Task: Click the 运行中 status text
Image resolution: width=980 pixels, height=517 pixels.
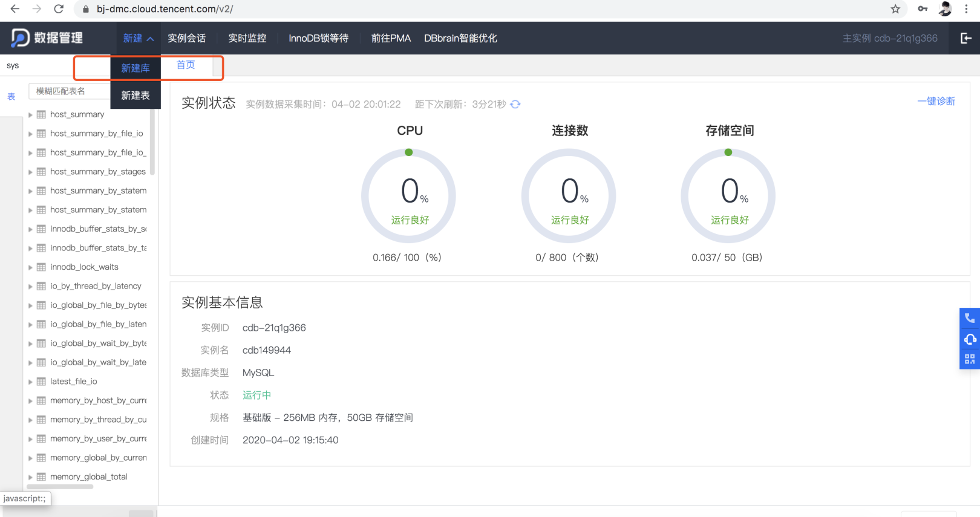Action: coord(257,395)
